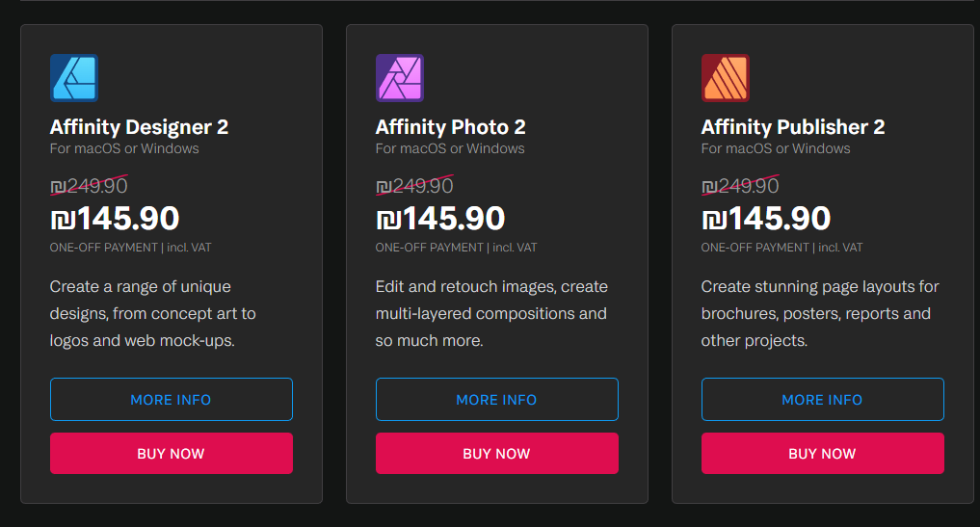Screen dimensions: 980x527
Task: Click the 145.90 sale price for Publisher 2
Action: 766,219
